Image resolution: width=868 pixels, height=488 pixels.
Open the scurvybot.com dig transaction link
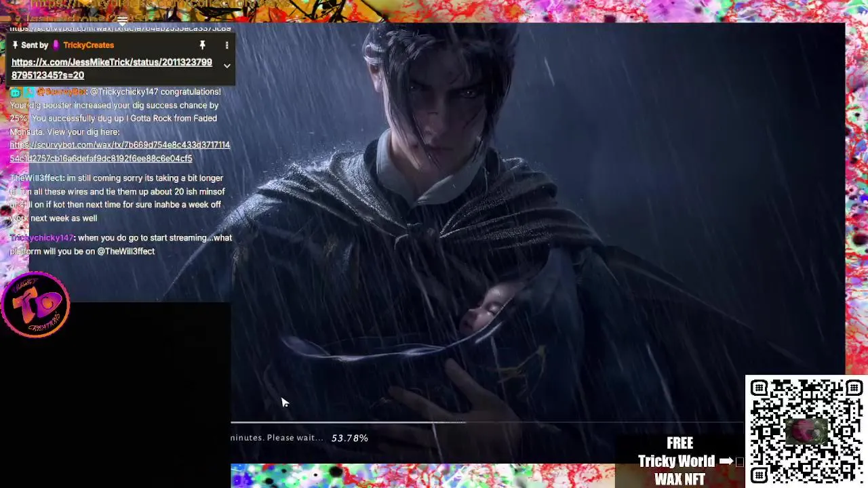[120, 152]
